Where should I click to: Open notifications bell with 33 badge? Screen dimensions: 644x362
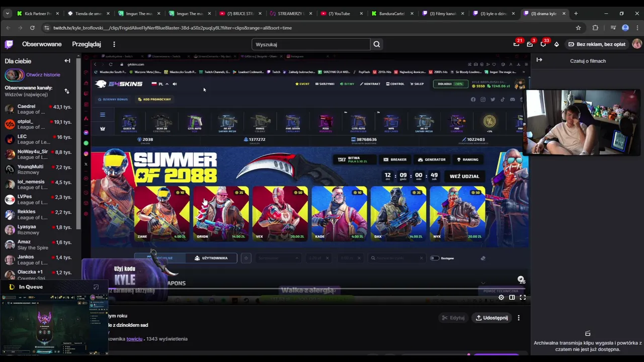point(543,44)
